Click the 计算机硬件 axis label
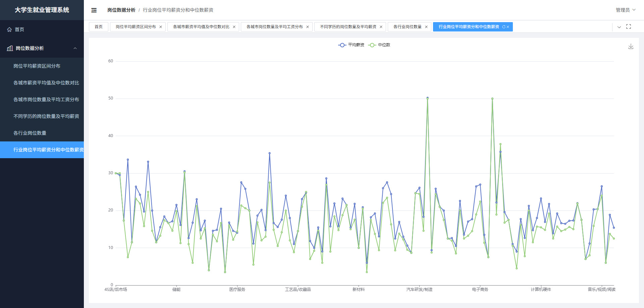 pos(541,290)
